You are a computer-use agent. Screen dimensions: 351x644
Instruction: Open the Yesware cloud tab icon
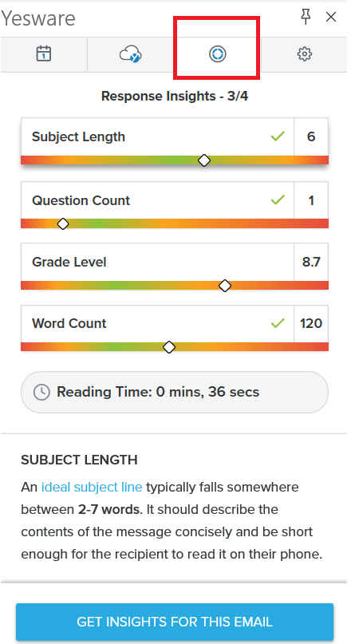pyautogui.click(x=131, y=54)
